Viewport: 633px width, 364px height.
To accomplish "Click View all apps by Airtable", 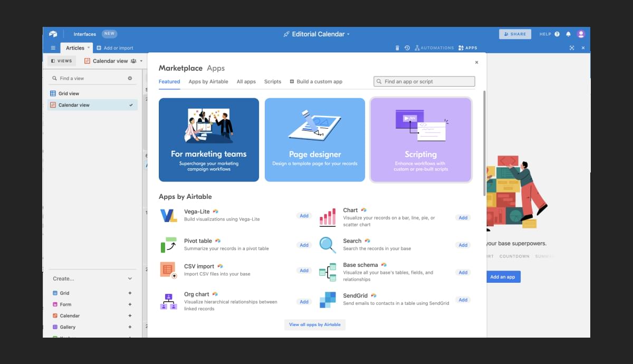I will [315, 324].
